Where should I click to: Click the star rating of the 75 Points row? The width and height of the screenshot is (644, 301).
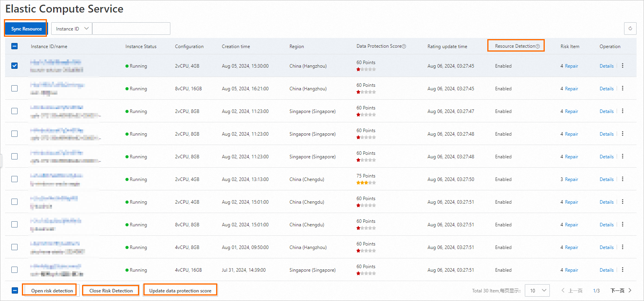366,183
